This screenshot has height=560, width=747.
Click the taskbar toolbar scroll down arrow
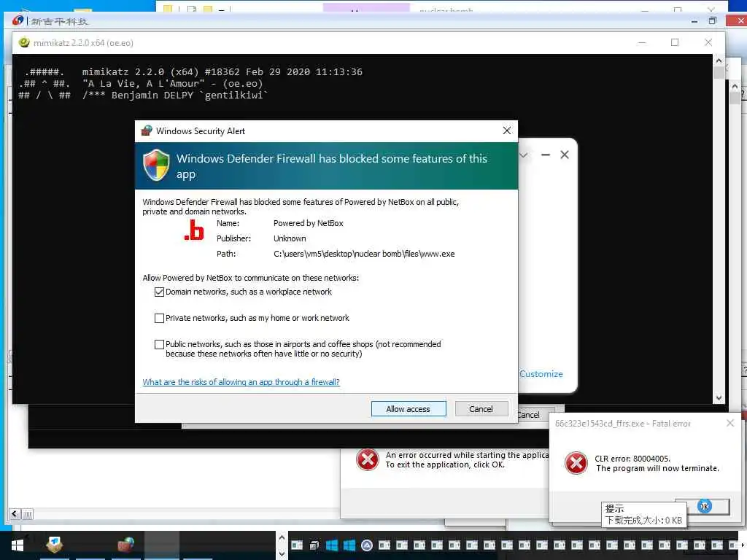282,553
